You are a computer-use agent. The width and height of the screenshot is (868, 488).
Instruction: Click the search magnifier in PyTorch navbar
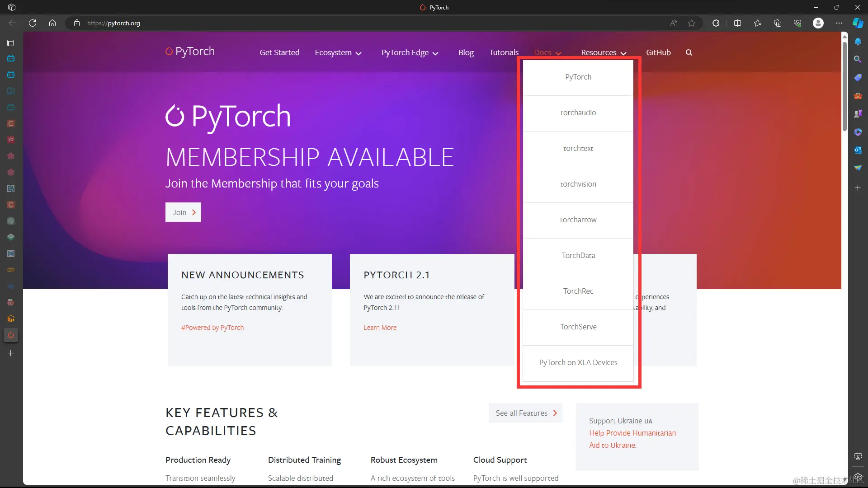pyautogui.click(x=689, y=52)
